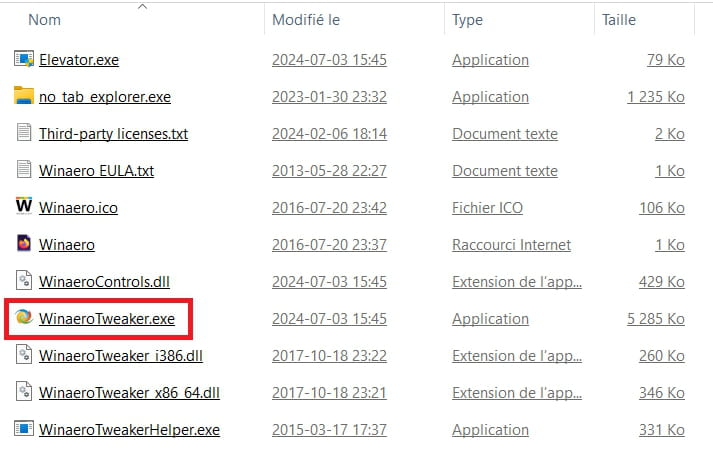Click the Fichier ICO type cell
Image resolution: width=713 pixels, height=468 pixels.
[487, 208]
